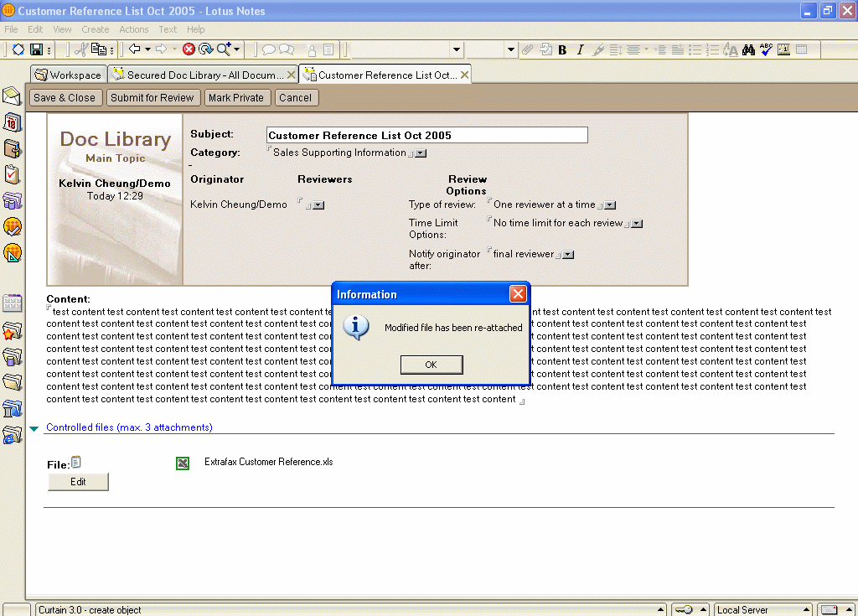Open the Calendar bookmark icon
The image size is (858, 616).
click(13, 122)
